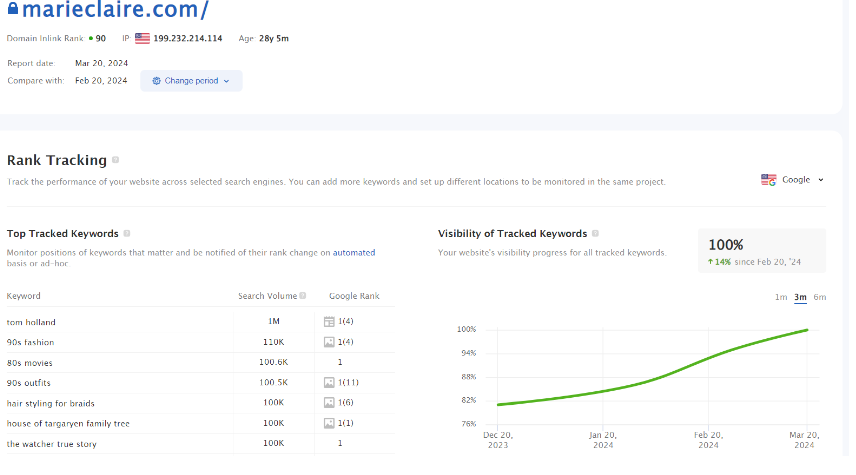Click the lock icon beside marieclaire.com
The image size is (856, 475).
pyautogui.click(x=13, y=8)
